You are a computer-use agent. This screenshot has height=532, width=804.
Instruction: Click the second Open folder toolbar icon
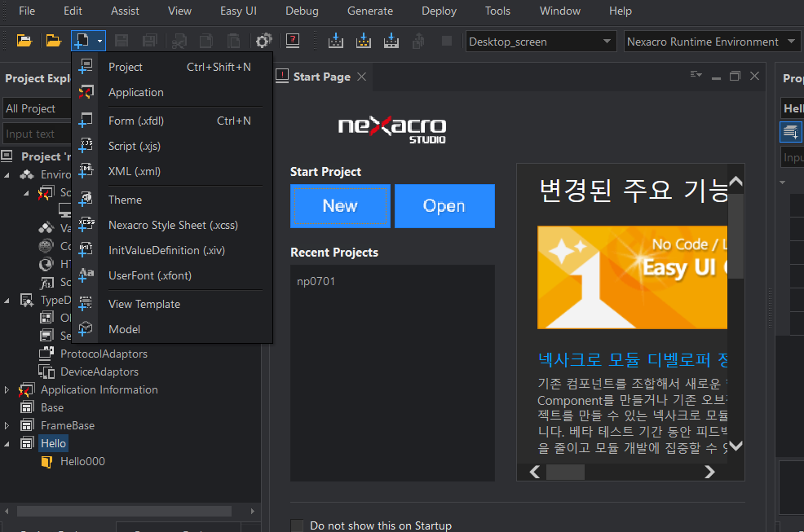(x=53, y=41)
